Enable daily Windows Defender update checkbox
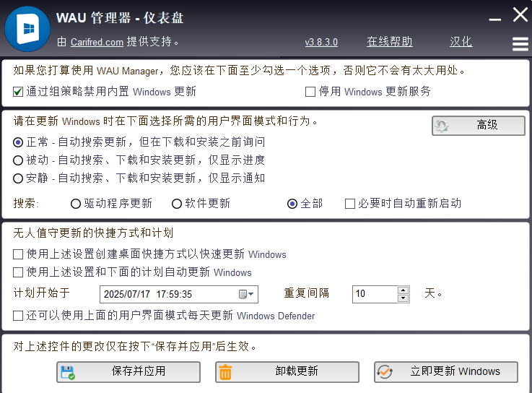The height and width of the screenshot is (393, 532). pos(18,316)
